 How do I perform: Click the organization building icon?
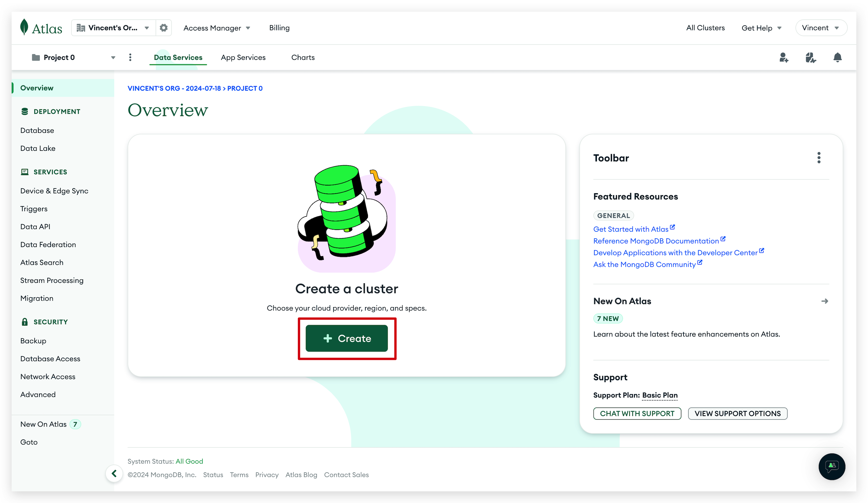tap(80, 28)
